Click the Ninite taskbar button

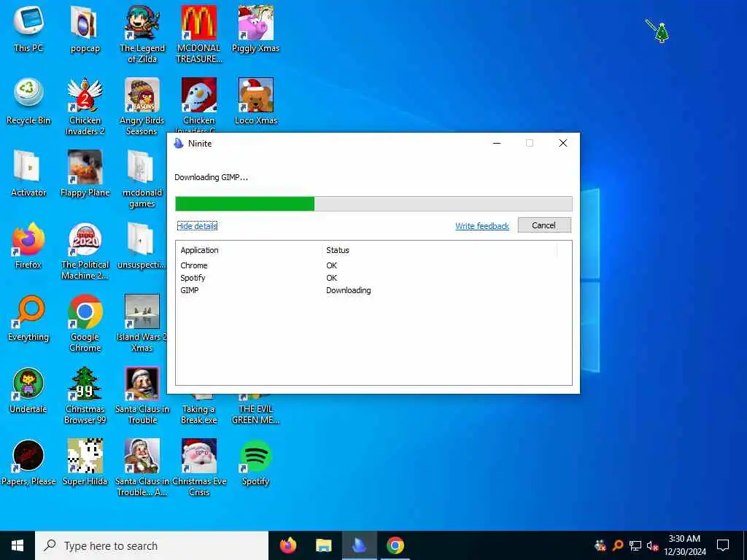pyautogui.click(x=359, y=545)
